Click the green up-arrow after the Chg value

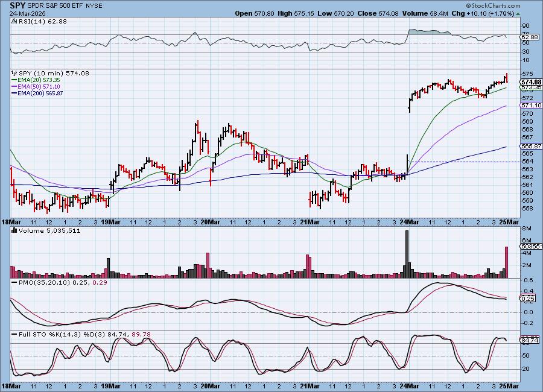coord(518,14)
